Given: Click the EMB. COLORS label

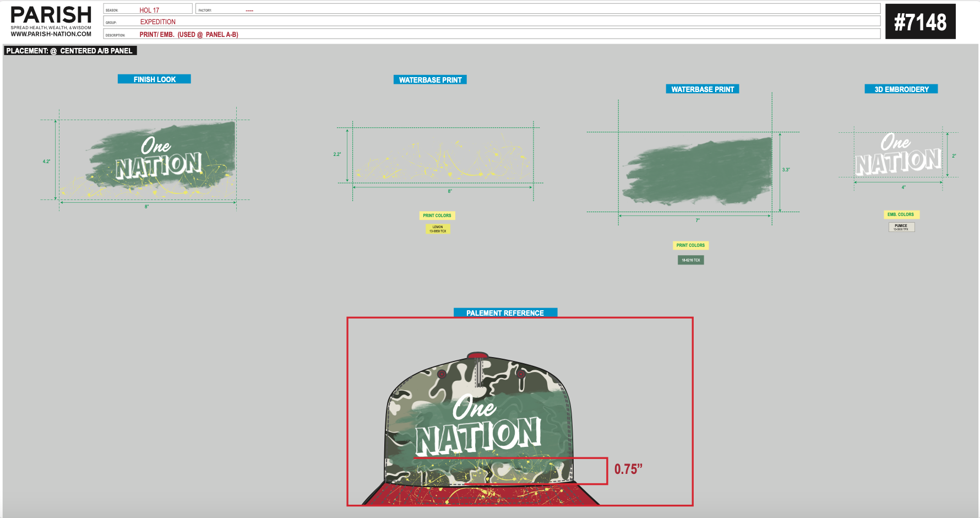Looking at the screenshot, I should tap(901, 214).
